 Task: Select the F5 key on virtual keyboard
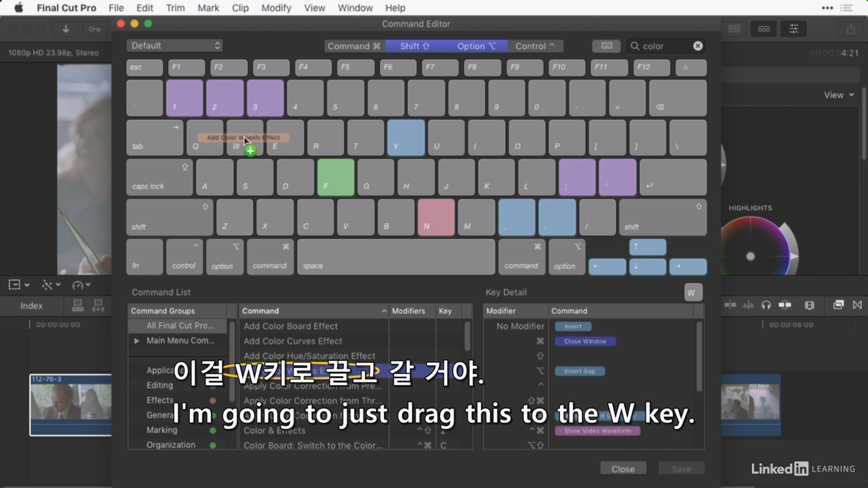tap(355, 67)
